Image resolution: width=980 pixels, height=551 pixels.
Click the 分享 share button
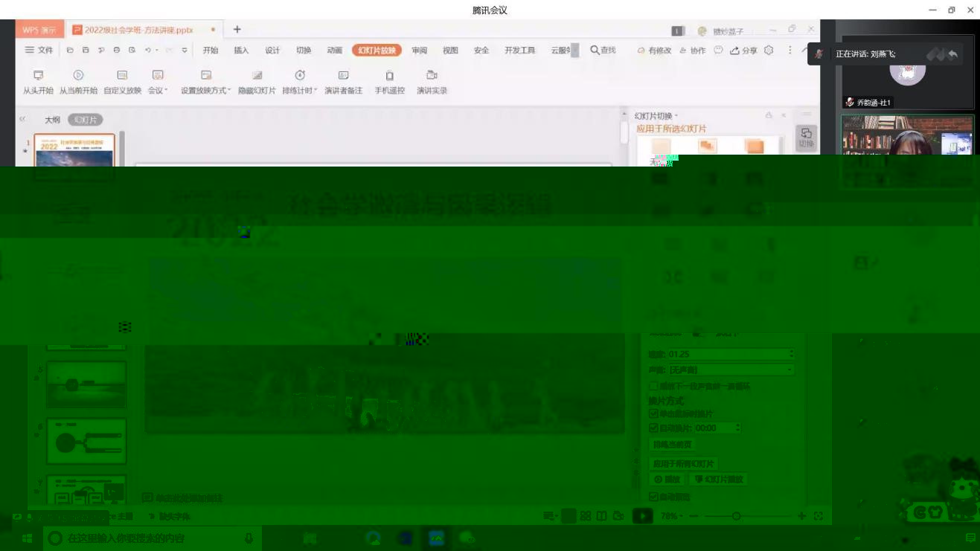[x=744, y=50]
